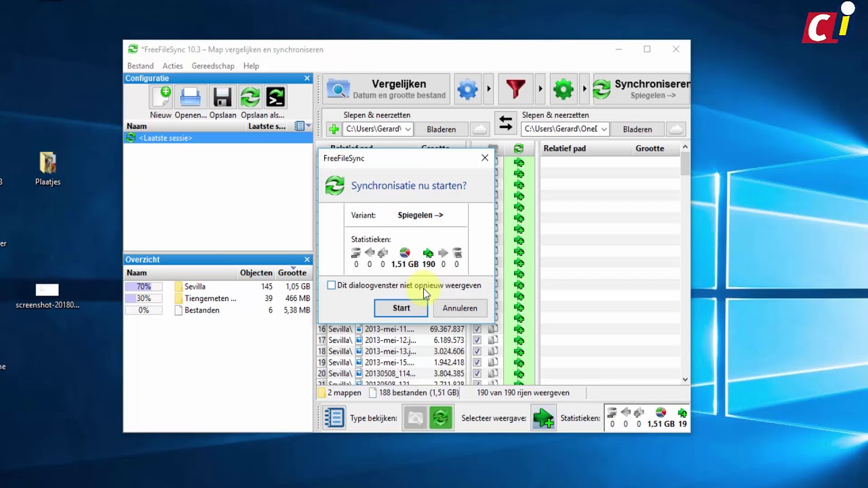Open arrow menu beside sync settings gear
The width and height of the screenshot is (868, 488).
pos(584,89)
